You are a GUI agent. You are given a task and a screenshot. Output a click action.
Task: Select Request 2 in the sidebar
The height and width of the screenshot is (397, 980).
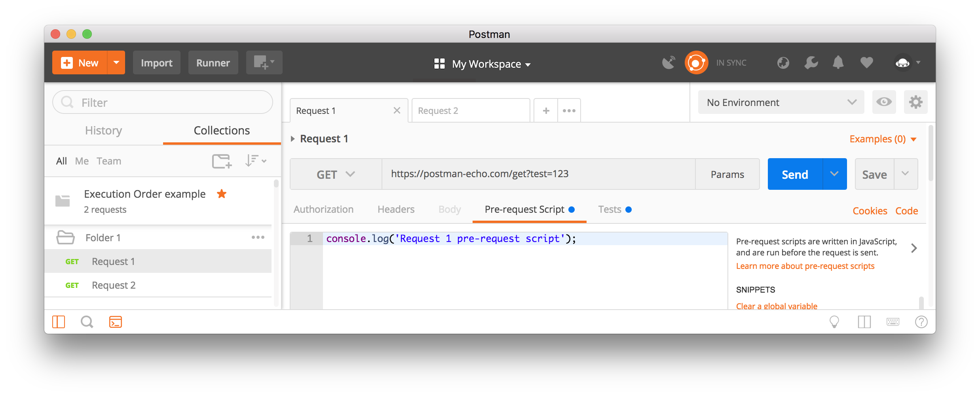(x=158, y=285)
